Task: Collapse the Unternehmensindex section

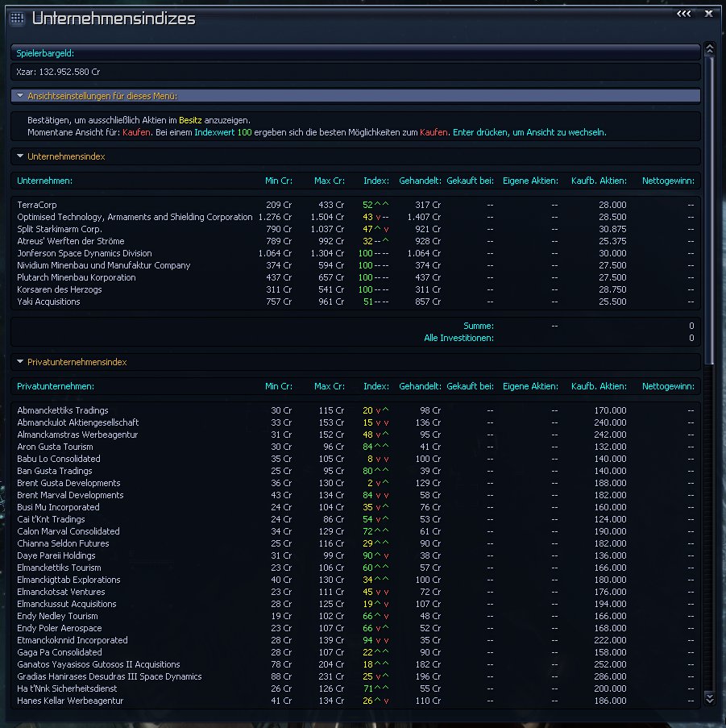Action: click(x=20, y=156)
